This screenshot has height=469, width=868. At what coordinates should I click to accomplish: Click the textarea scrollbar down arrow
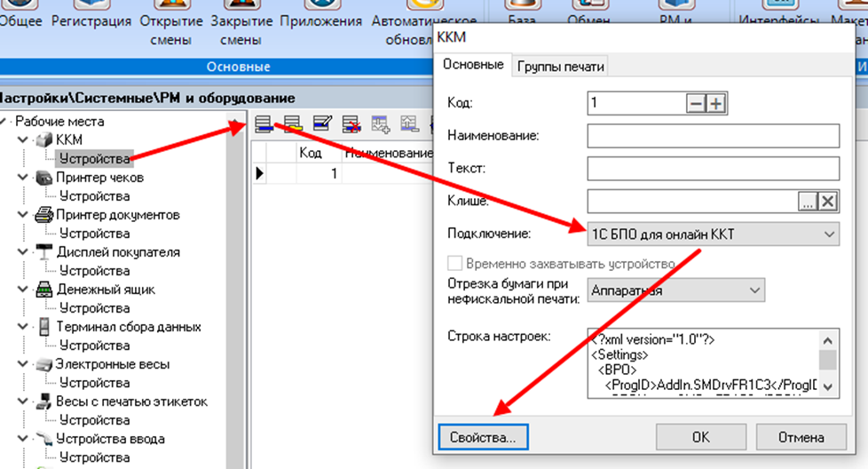827,387
